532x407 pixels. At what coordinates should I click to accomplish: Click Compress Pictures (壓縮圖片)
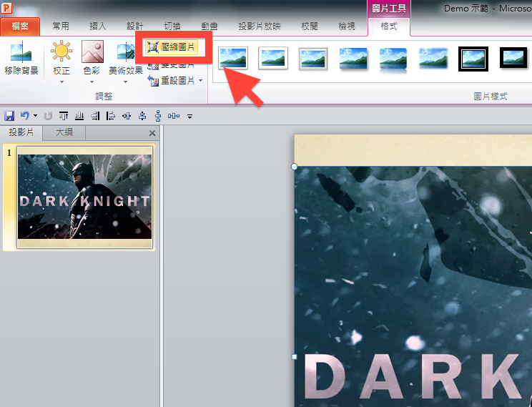172,47
